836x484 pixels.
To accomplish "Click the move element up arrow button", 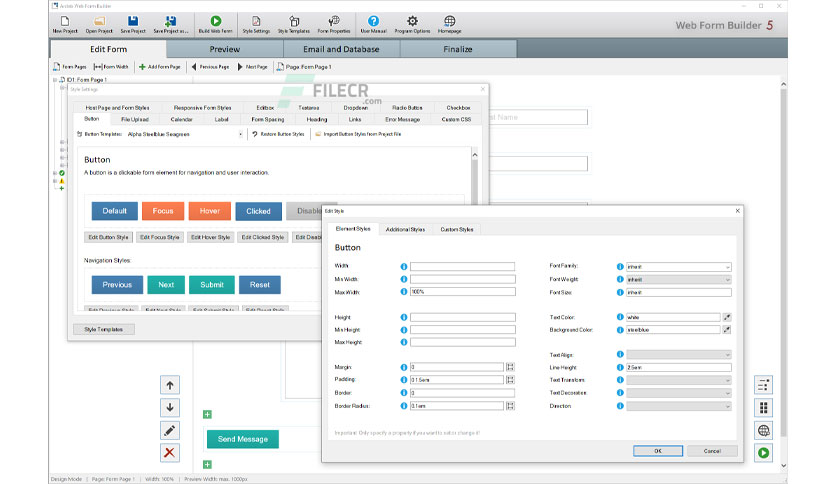I will point(170,385).
